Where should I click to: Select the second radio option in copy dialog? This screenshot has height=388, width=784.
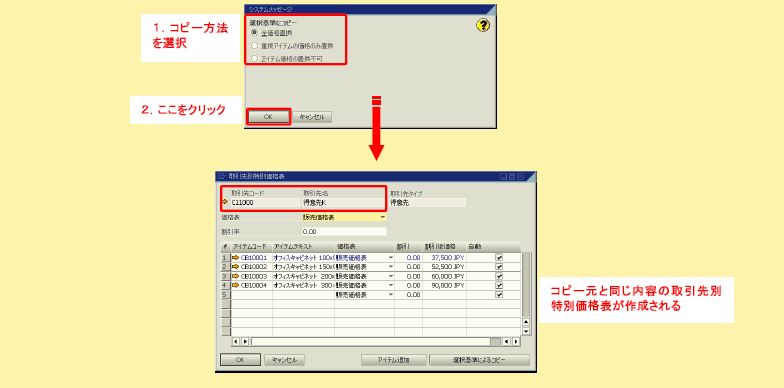[x=254, y=46]
